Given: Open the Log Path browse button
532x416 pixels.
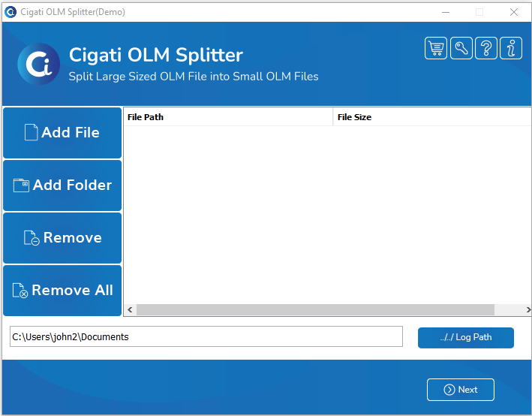Looking at the screenshot, I should [466, 338].
